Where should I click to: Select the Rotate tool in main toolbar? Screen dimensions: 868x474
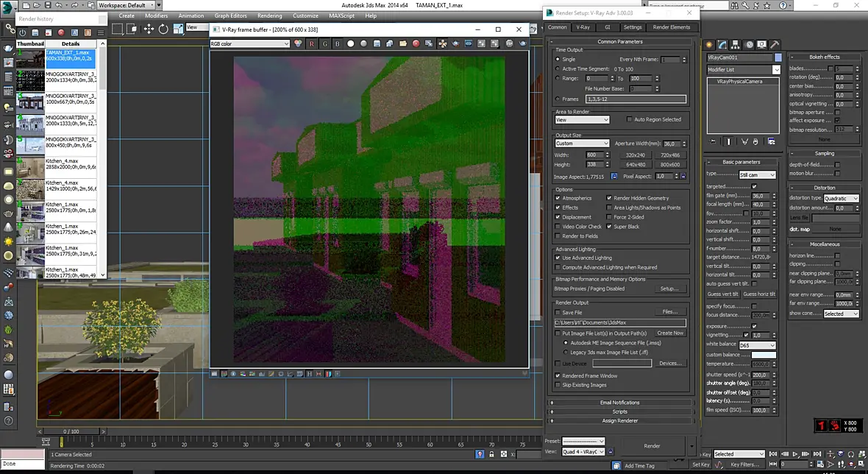click(x=163, y=29)
